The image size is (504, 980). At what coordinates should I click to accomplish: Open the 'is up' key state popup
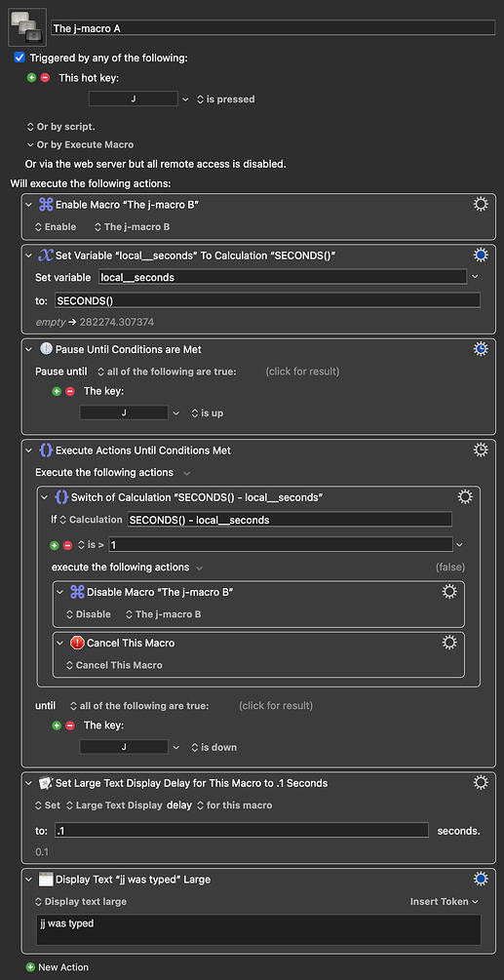click(208, 413)
